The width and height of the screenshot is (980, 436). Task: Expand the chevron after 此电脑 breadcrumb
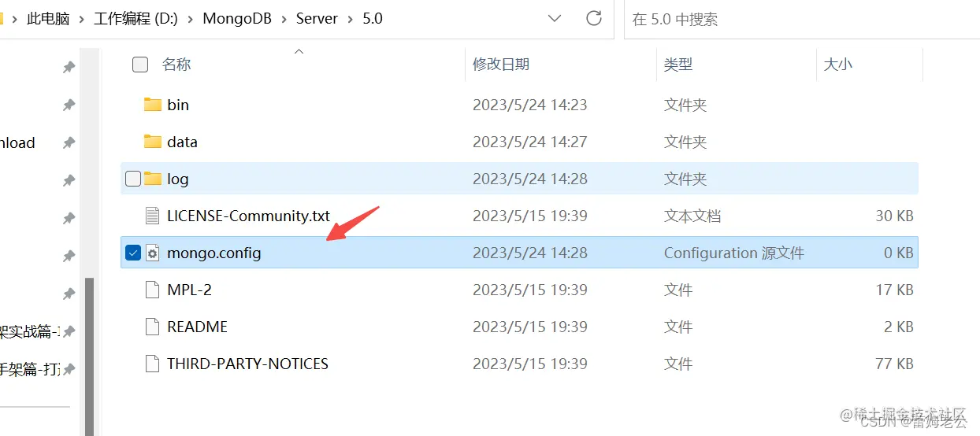81,18
